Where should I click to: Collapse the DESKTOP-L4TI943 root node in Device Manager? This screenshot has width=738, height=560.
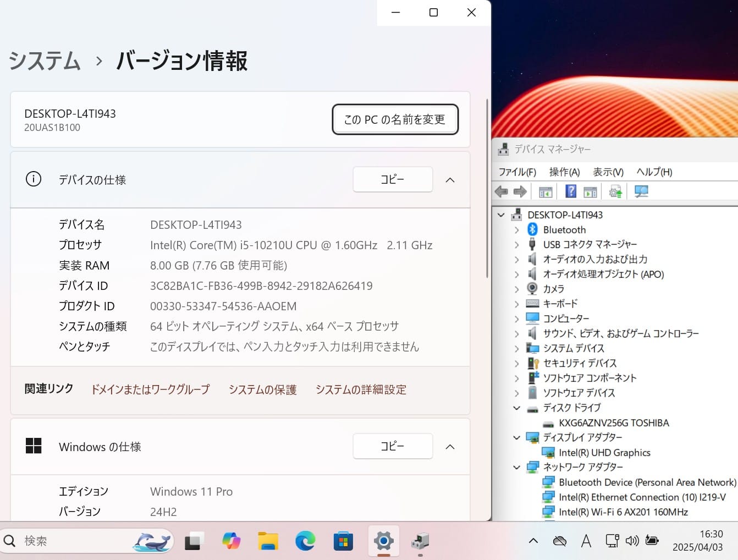501,215
